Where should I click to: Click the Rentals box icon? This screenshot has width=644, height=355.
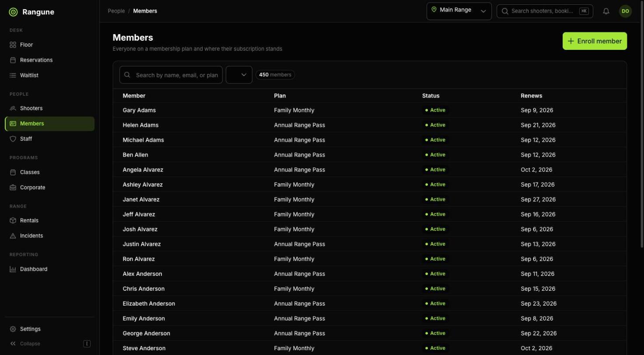click(x=13, y=220)
